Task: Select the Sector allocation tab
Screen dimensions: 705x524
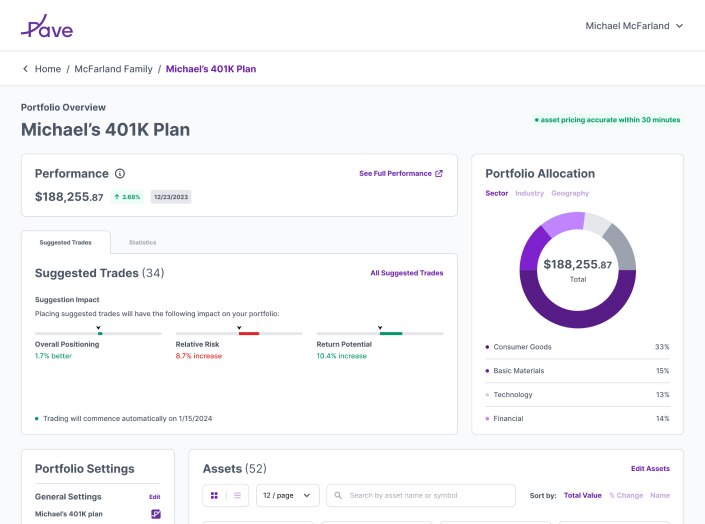Action: coord(496,193)
